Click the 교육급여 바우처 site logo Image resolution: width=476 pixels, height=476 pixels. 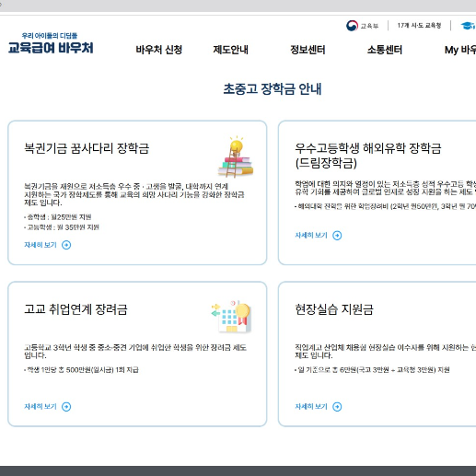[51, 43]
